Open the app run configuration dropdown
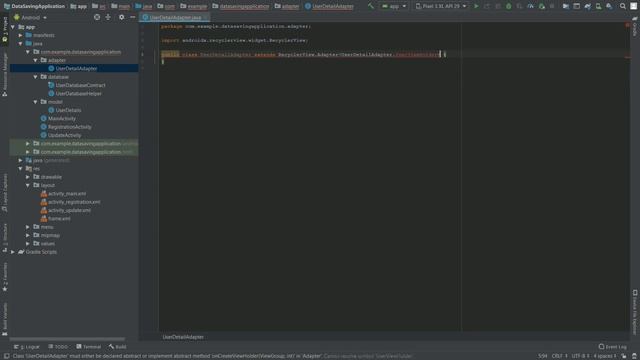The height and width of the screenshot is (360, 640). (394, 6)
